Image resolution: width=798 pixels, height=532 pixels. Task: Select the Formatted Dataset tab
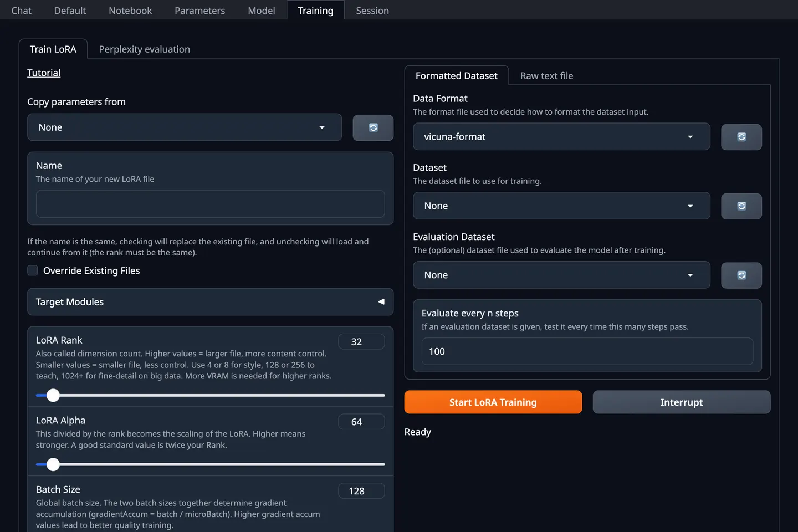point(457,76)
